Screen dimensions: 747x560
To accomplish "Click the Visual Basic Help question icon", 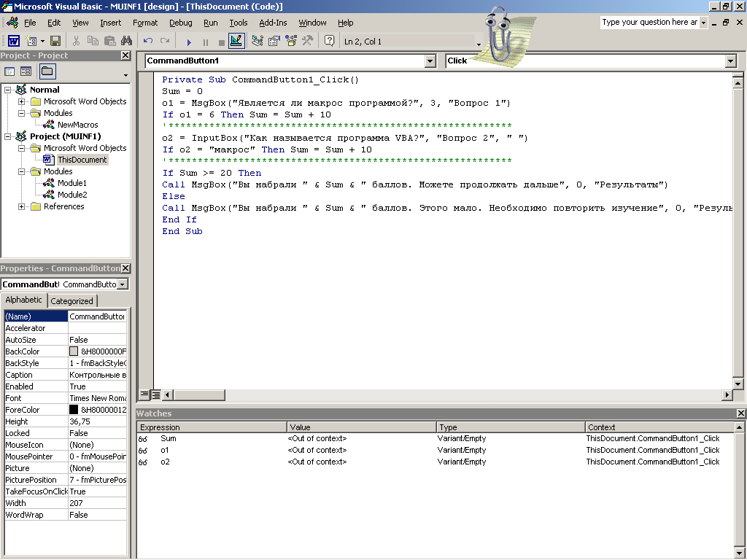I will [329, 41].
